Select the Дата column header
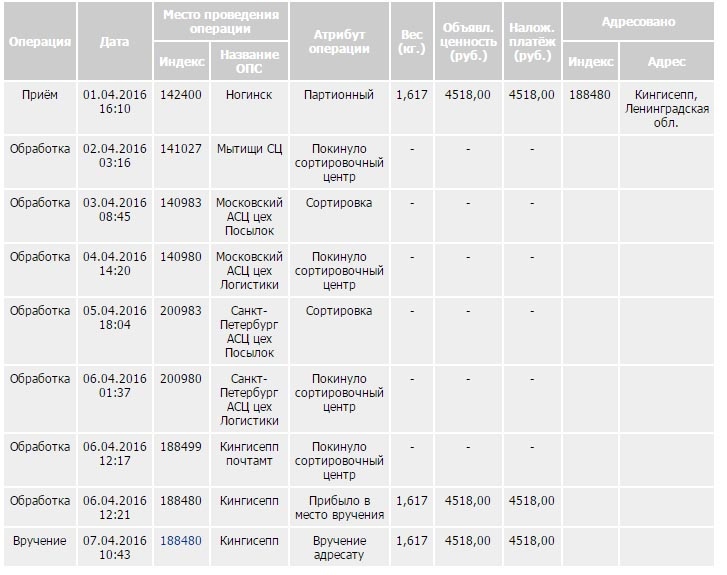The image size is (727, 575). (115, 41)
